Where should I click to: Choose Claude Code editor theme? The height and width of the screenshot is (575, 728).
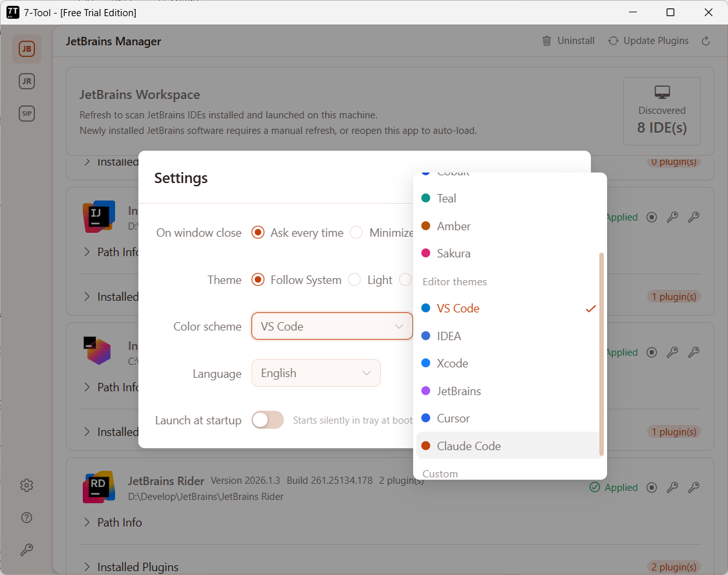[x=509, y=446]
